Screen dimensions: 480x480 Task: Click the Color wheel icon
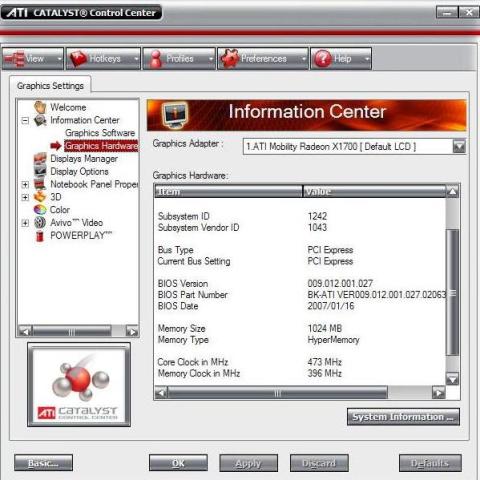[x=40, y=210]
